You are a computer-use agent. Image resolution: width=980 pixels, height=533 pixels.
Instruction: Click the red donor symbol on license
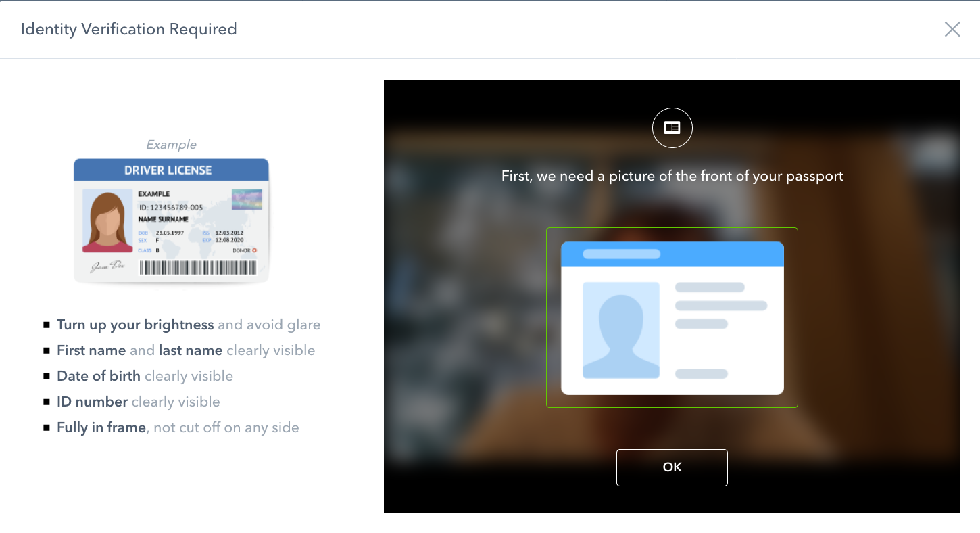click(255, 250)
